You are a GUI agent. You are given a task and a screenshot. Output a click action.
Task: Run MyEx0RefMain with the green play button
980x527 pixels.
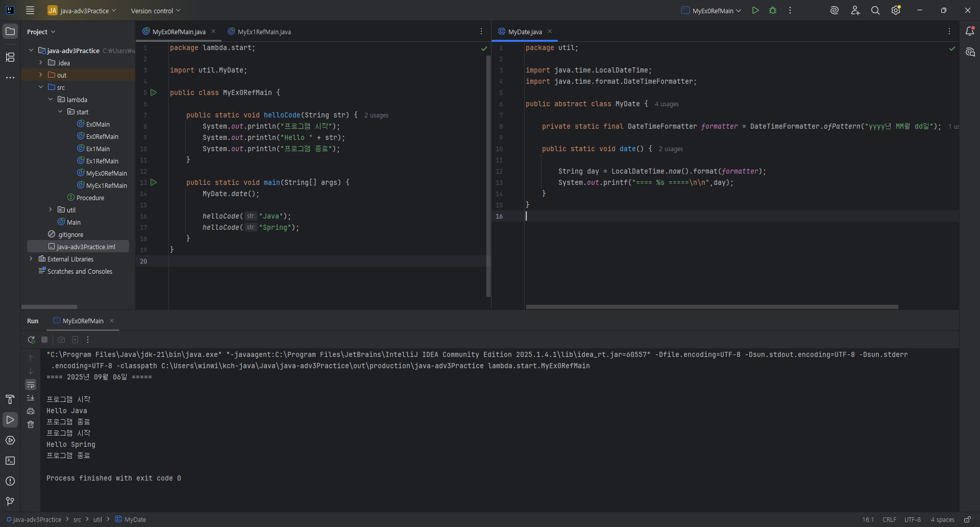[755, 10]
